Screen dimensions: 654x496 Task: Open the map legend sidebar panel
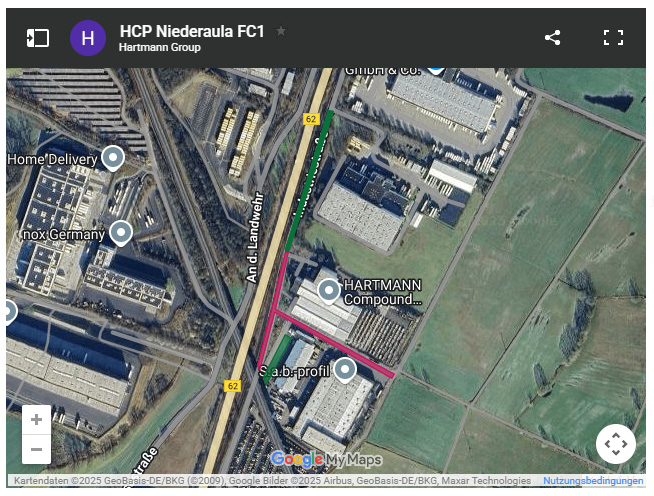[38, 38]
